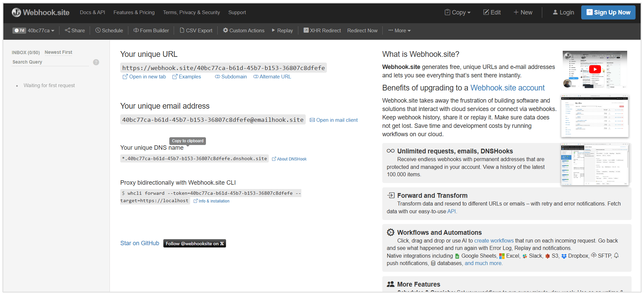Expand the More dropdown
Screen dimensions: 644x295
[x=399, y=31]
